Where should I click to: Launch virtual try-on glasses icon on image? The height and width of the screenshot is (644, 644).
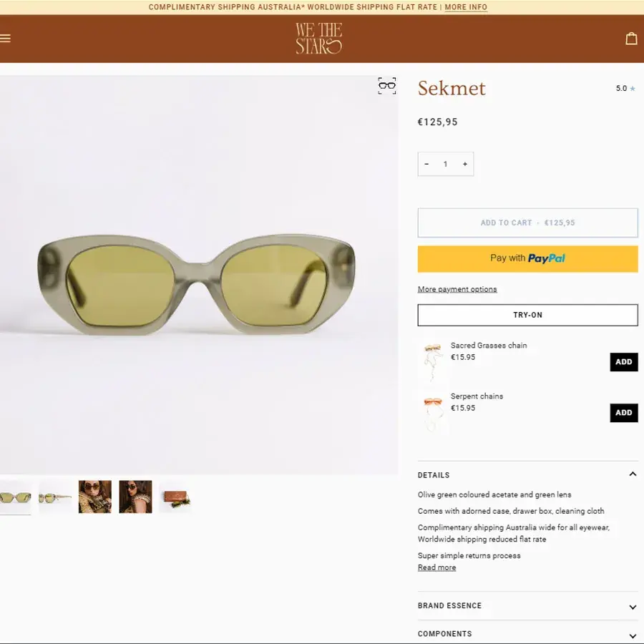point(387,86)
